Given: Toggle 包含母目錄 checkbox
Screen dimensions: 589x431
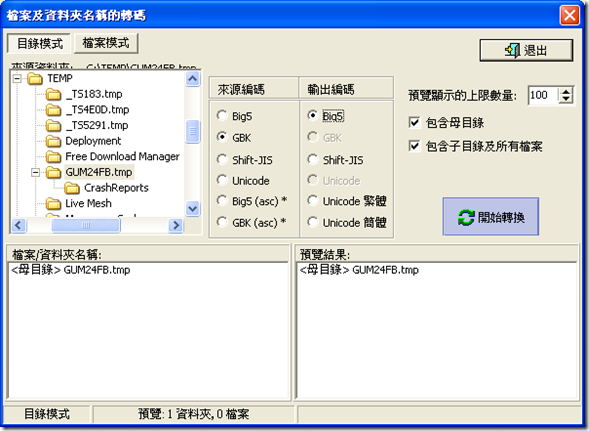Looking at the screenshot, I should [x=414, y=122].
